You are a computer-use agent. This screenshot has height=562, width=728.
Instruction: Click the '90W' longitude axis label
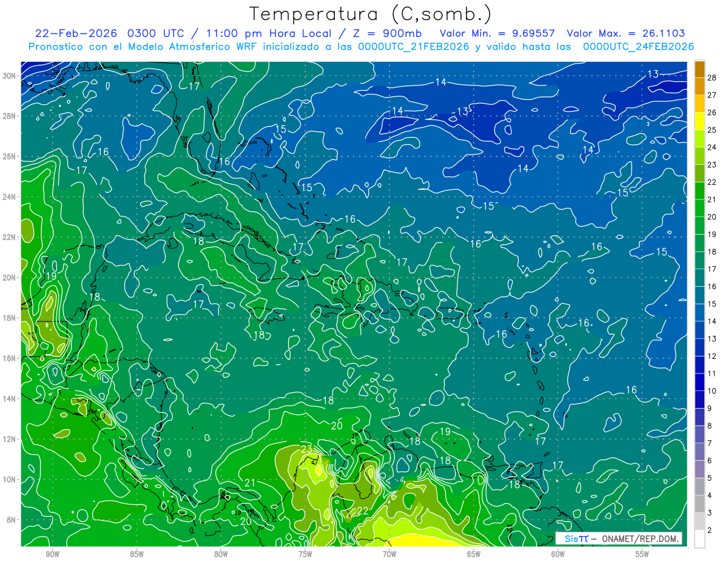pos(52,554)
